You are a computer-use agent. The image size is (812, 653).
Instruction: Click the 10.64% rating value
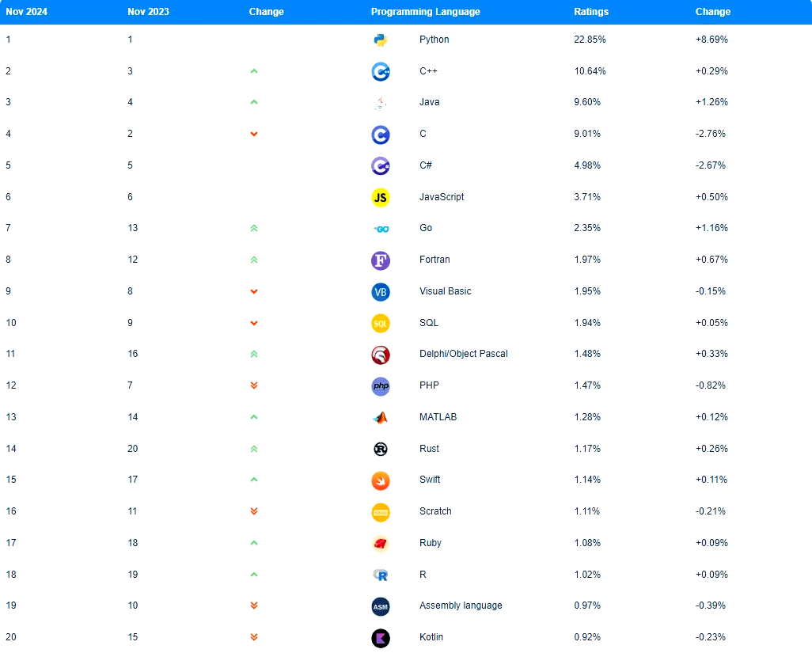pos(590,71)
